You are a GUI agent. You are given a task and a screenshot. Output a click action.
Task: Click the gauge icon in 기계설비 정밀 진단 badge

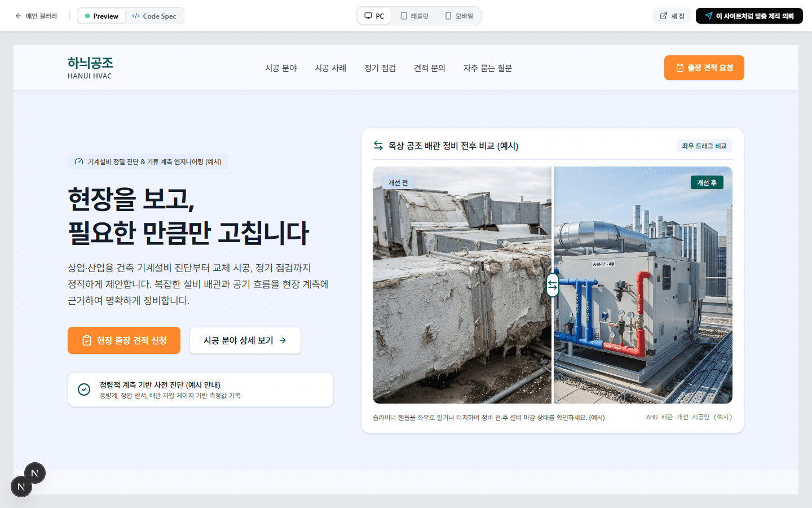point(79,161)
